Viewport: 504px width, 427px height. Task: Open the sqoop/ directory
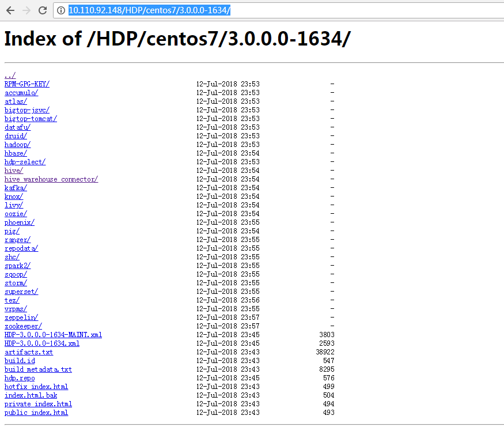[x=16, y=275]
